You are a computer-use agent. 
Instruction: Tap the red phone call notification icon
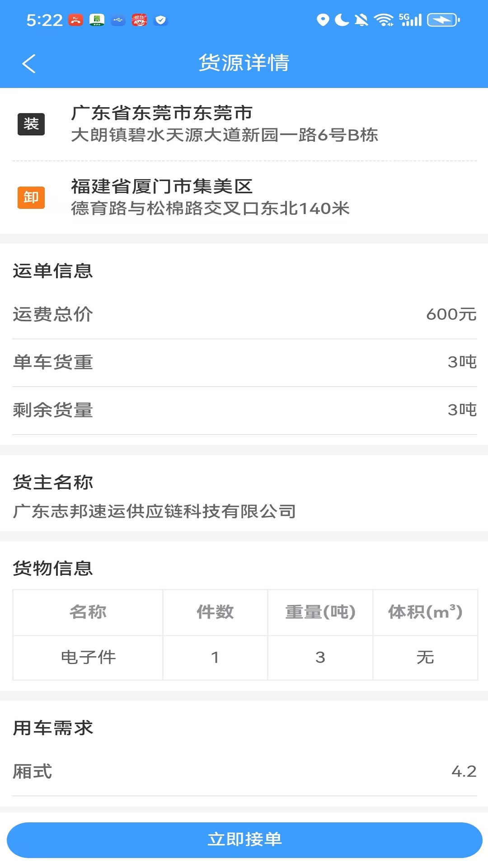(x=75, y=20)
